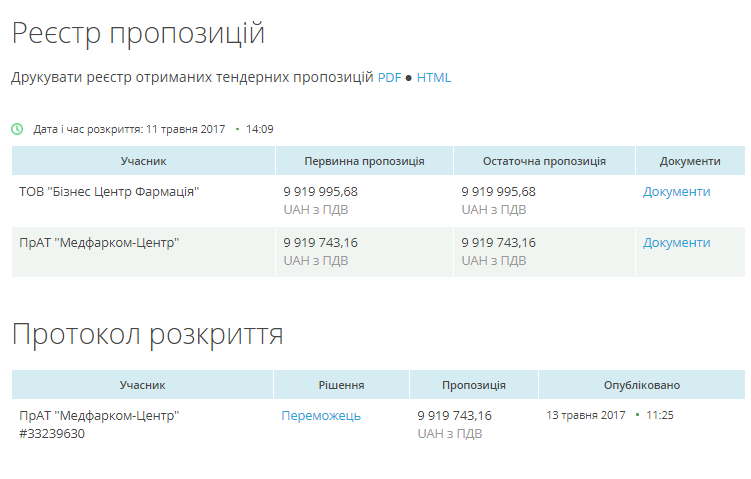Open Документи for ТОВ "Бізнес Центр Фармація"
The width and height of the screenshot is (751, 479).
tap(676, 191)
